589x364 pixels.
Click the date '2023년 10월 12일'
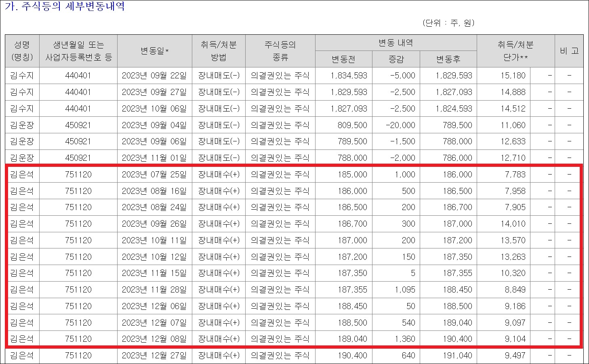tap(154, 257)
